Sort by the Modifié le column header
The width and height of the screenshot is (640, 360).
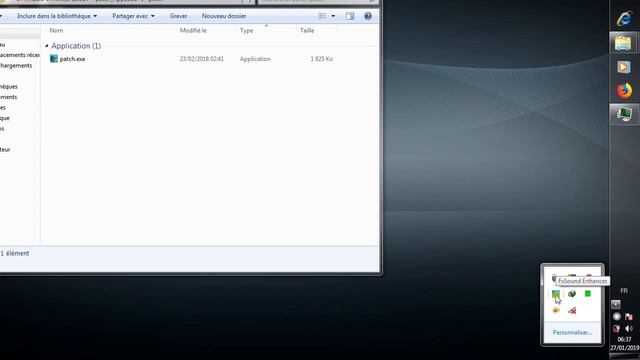point(193,30)
